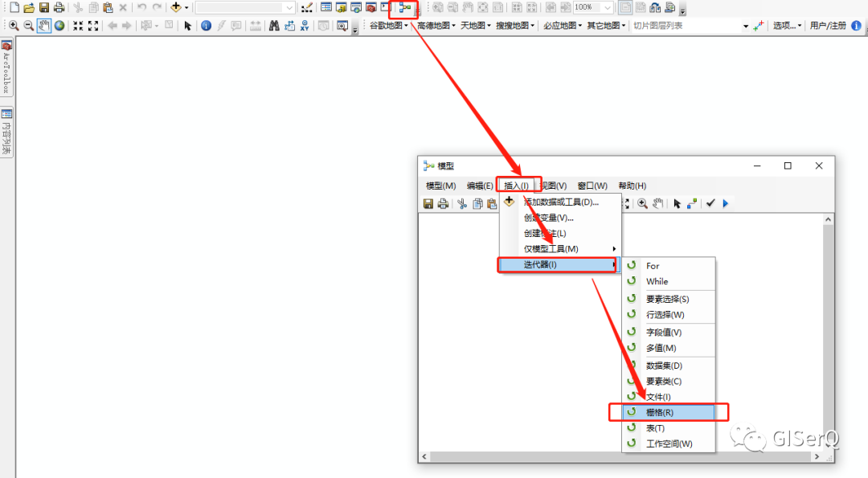Select 字段值(V) iterator
The height and width of the screenshot is (478, 868).
pos(669,333)
